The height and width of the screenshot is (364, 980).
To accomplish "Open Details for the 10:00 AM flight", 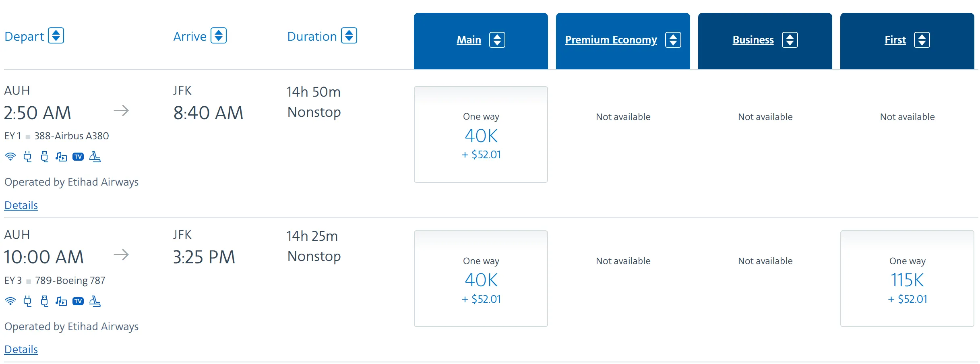I will (x=21, y=350).
